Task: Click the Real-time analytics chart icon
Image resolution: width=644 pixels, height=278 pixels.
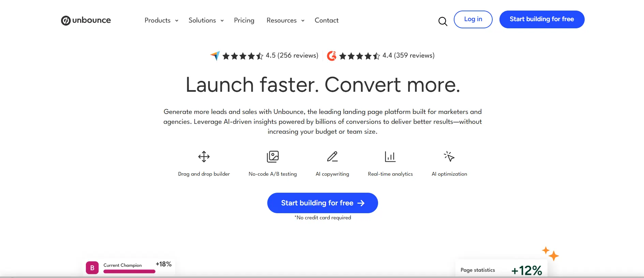Action: click(390, 157)
